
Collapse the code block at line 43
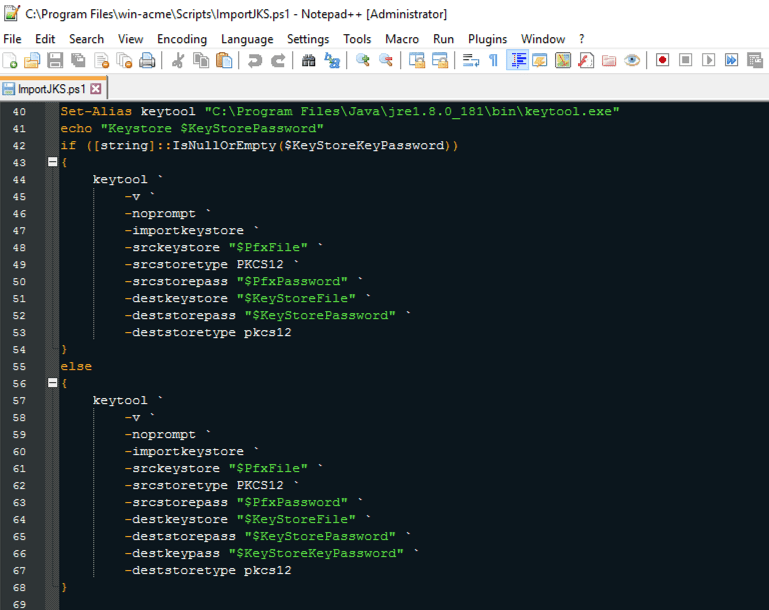pyautogui.click(x=52, y=162)
